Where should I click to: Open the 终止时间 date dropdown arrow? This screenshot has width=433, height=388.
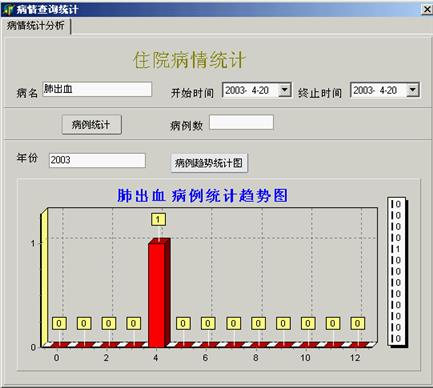point(413,90)
